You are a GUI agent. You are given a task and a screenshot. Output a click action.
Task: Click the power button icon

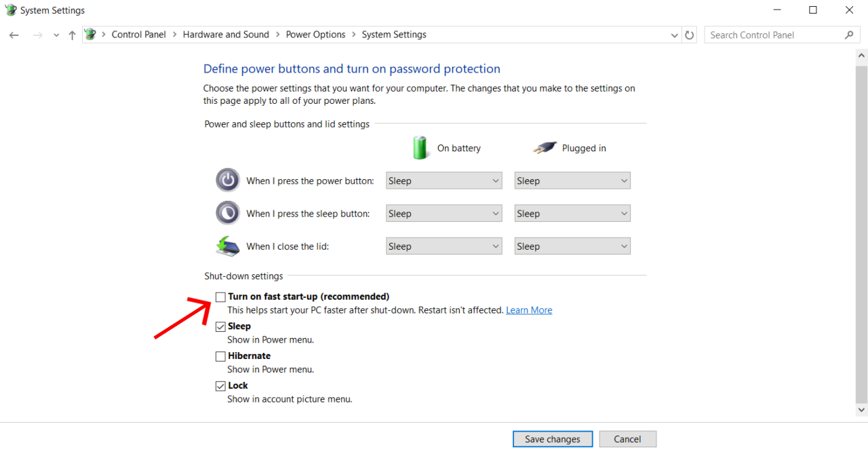pos(228,180)
